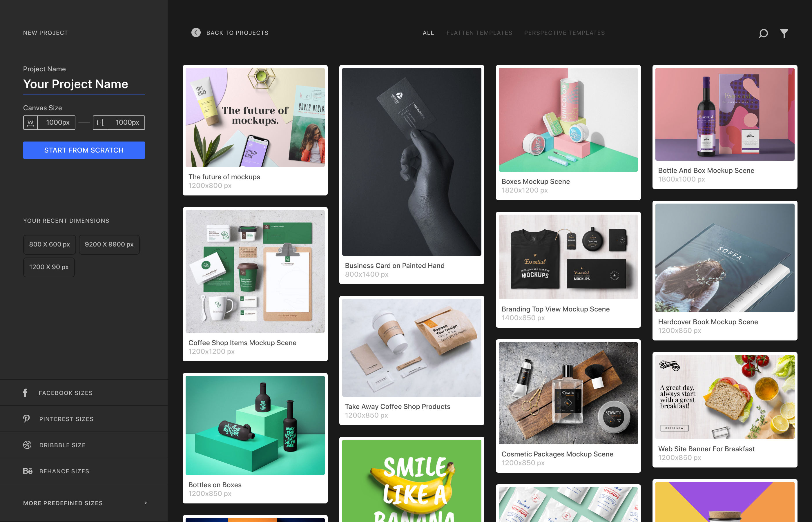Expand More Predefined Sizes
This screenshot has width=812, height=522.
click(x=63, y=503)
